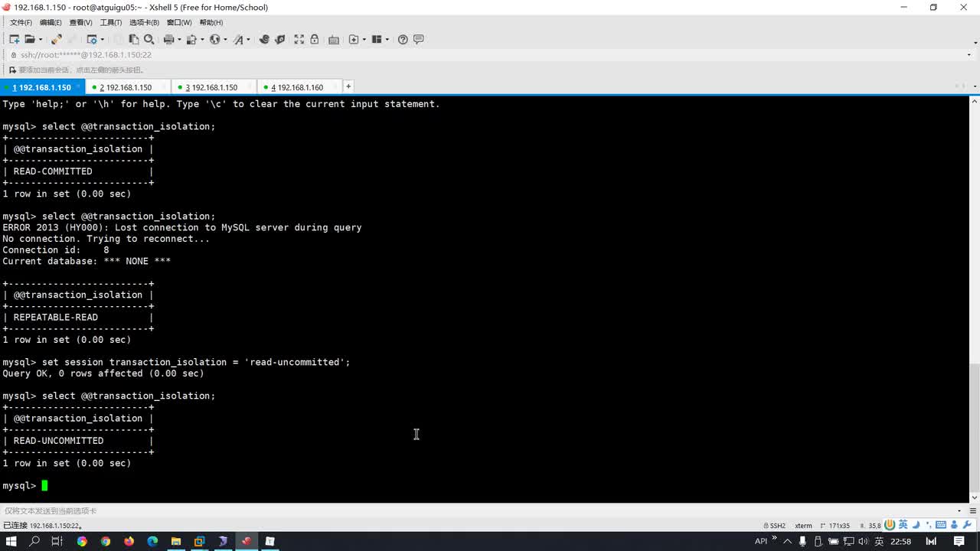Add a new tab with plus button
The width and height of the screenshot is (980, 551).
tap(348, 86)
